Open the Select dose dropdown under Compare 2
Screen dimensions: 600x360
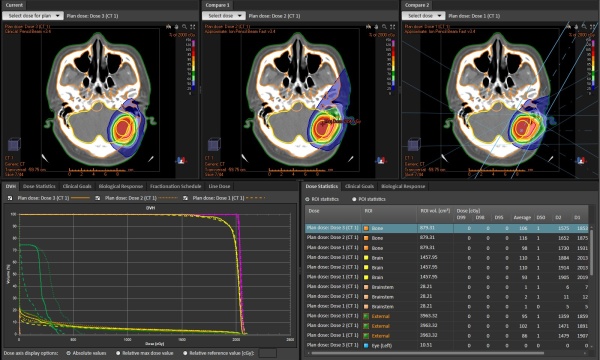tap(424, 16)
